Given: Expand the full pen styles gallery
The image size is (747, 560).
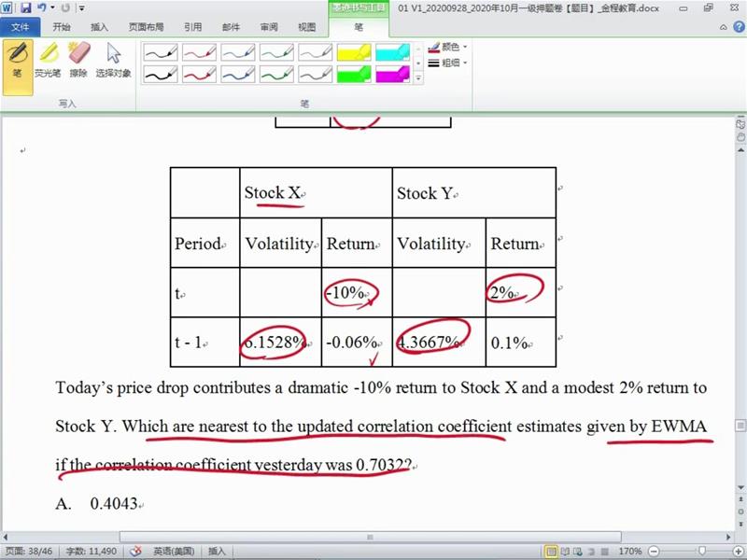Looking at the screenshot, I should [418, 78].
